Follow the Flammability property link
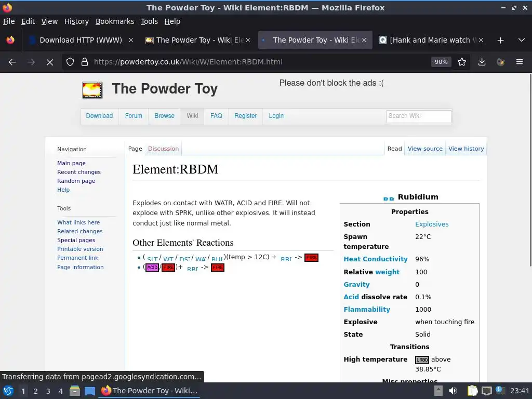Screen dimensions: 532x399 [x=367, y=310]
